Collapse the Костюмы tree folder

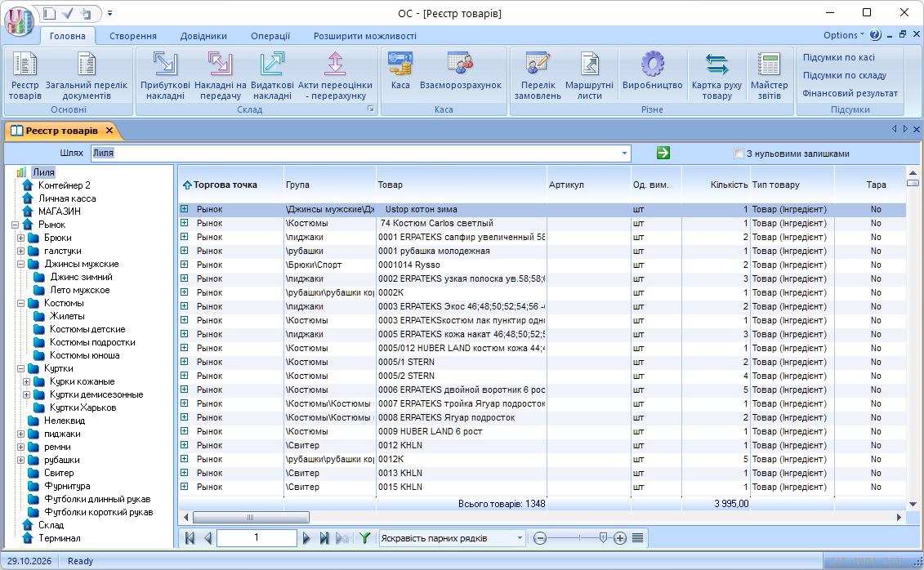click(20, 303)
